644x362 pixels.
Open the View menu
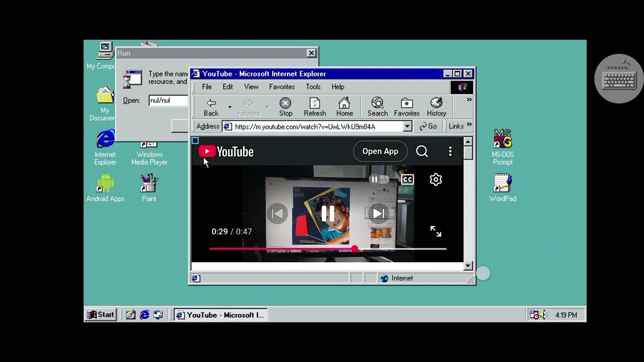click(x=251, y=87)
